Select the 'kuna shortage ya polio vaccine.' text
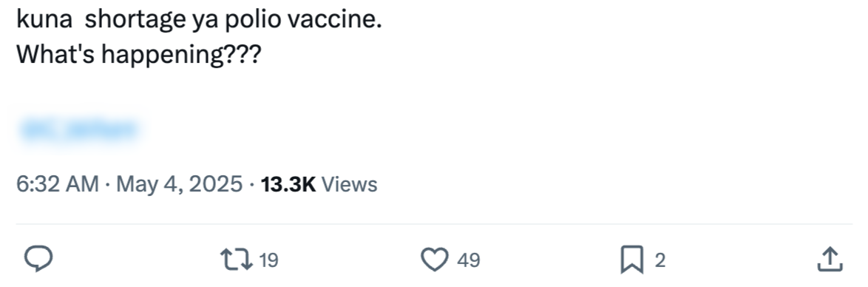 (200, 21)
